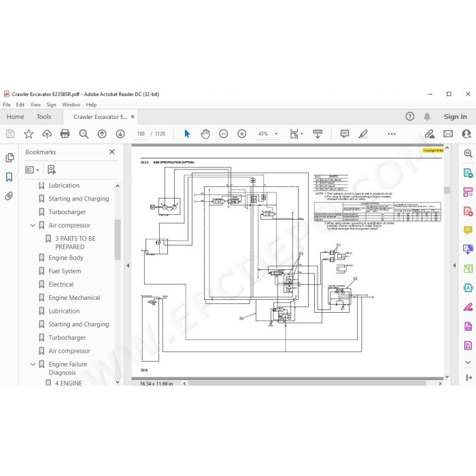The width and height of the screenshot is (476, 476).
Task: Close the Crawler Excavator document tab
Action: pos(133,116)
